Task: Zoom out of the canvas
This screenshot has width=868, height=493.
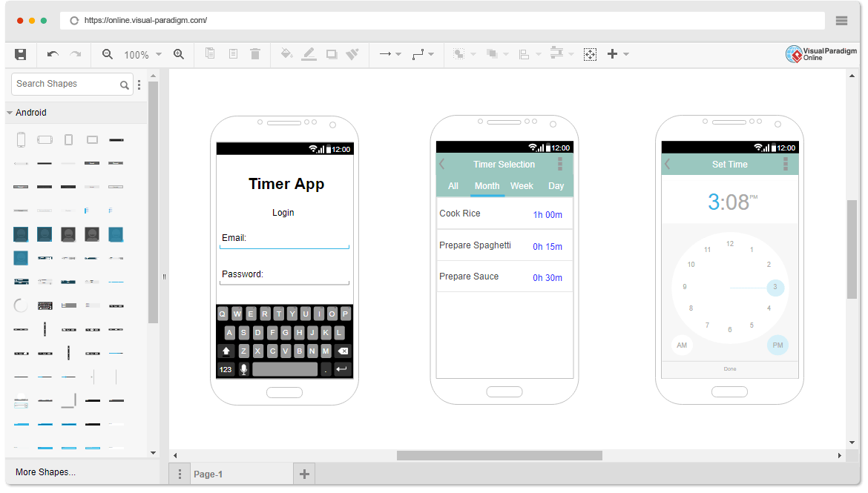Action: tap(107, 53)
